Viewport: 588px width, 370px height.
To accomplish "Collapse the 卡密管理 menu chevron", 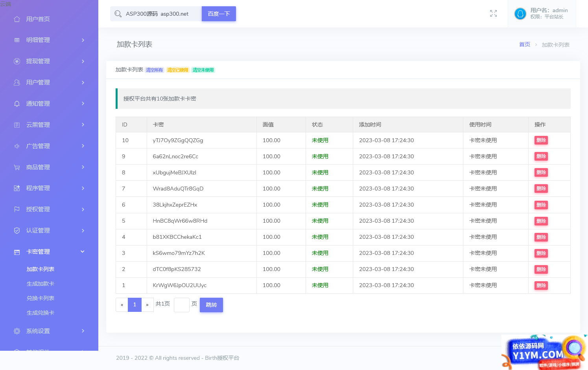I will tap(83, 252).
